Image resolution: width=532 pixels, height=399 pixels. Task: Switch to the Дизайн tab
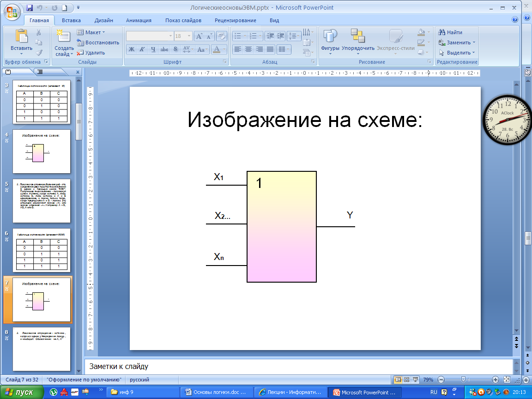pos(104,20)
